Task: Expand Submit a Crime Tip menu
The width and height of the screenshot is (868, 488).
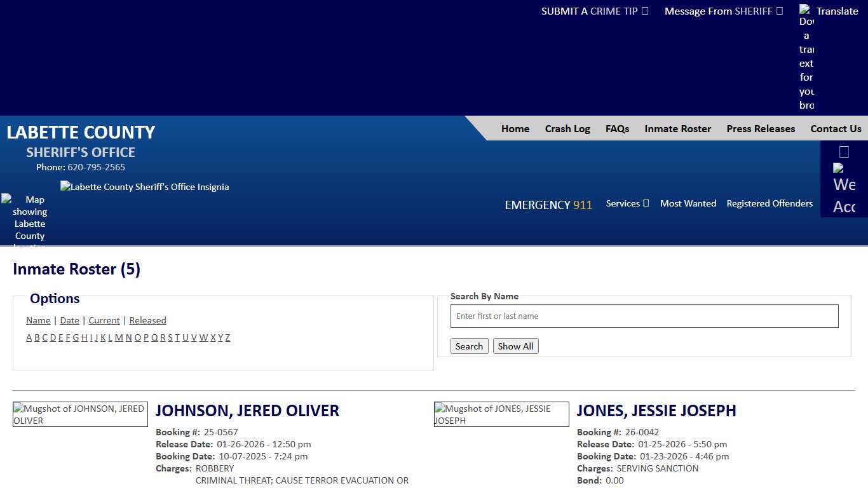Action: 595,11
